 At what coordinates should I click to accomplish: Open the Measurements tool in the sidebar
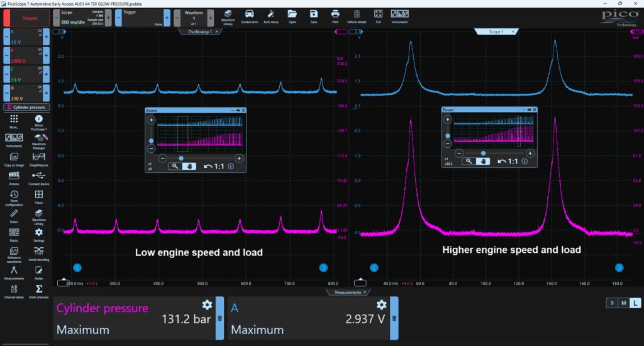click(14, 273)
